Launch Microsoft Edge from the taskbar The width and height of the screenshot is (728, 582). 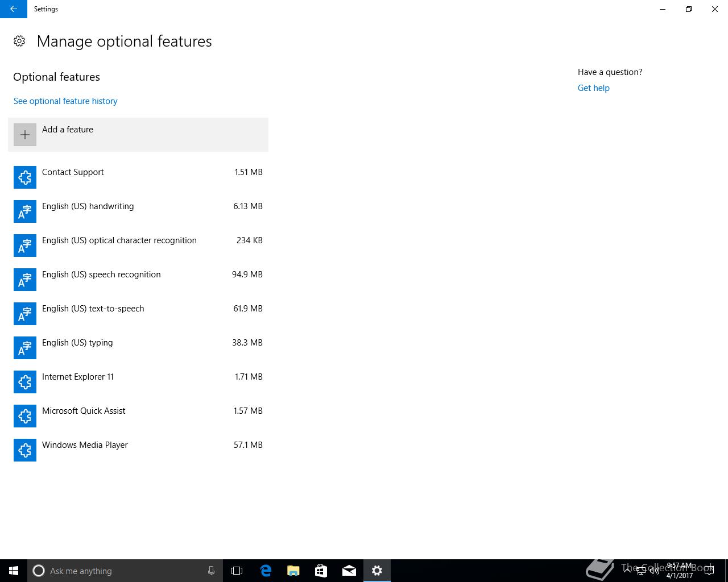266,571
